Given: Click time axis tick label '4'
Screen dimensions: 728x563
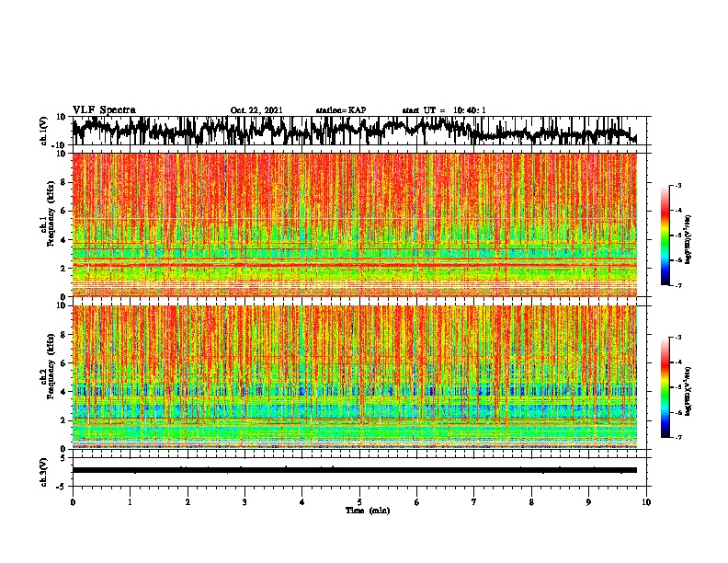Looking at the screenshot, I should [302, 502].
